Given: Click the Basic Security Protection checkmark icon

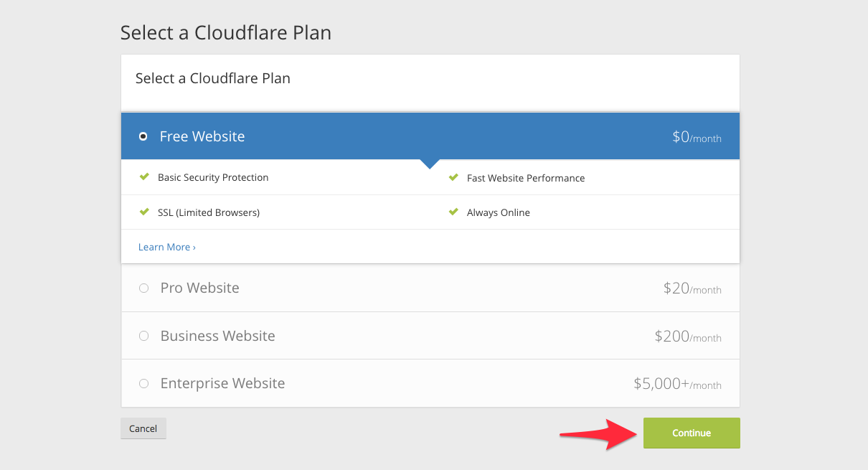Looking at the screenshot, I should point(144,177).
